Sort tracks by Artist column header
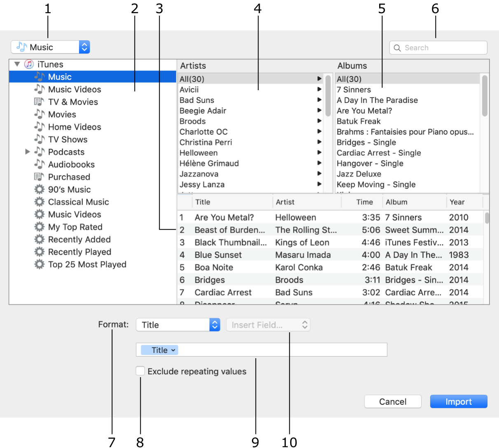 click(307, 202)
